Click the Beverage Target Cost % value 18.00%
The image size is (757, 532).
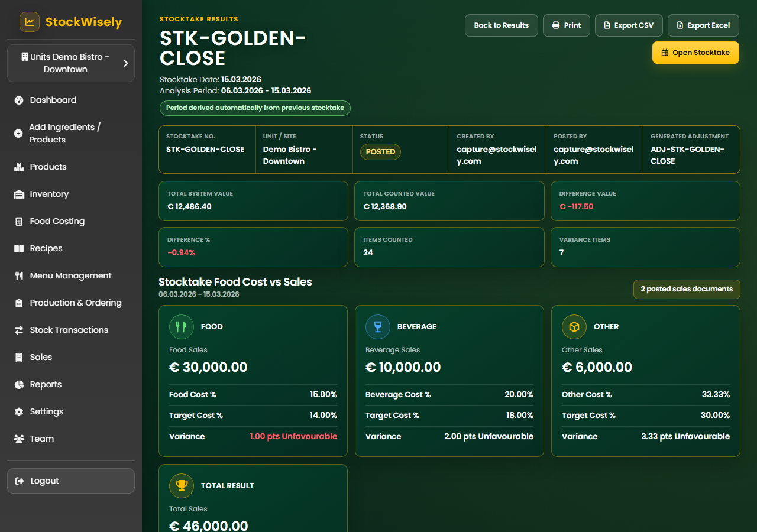[x=520, y=416]
